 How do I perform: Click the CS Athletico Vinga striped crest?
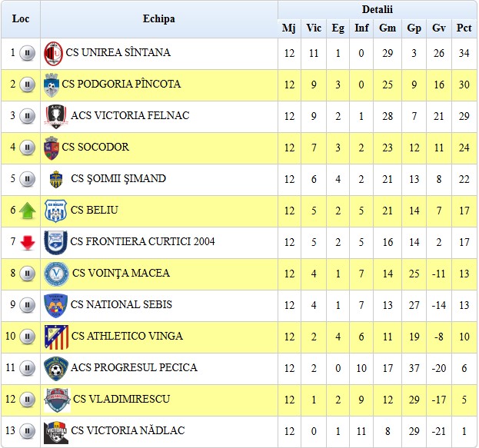click(x=55, y=337)
